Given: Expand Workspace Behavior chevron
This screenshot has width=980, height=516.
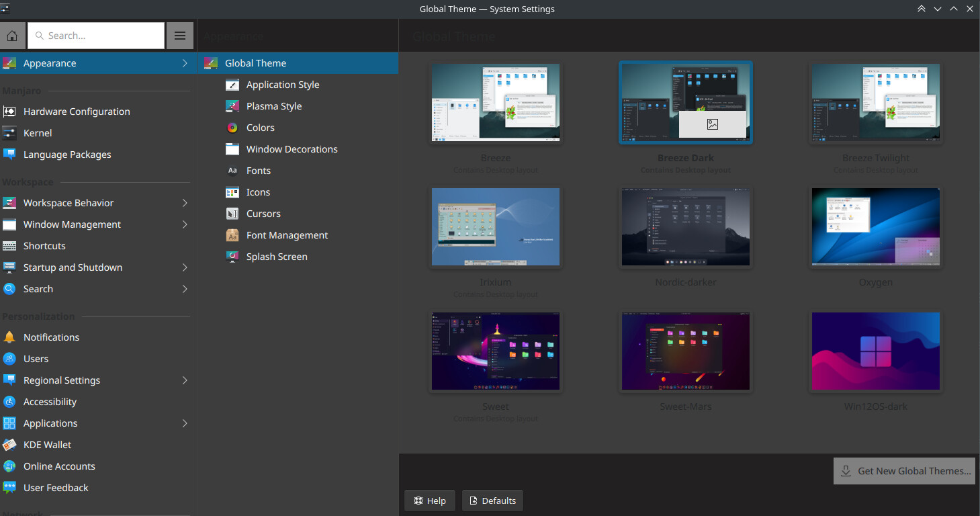Looking at the screenshot, I should point(185,203).
